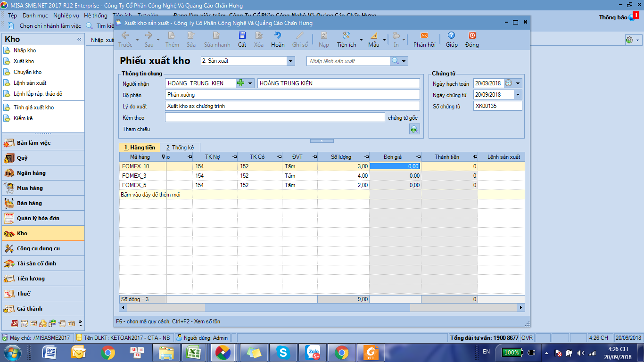The height and width of the screenshot is (362, 644).
Task: Expand the Tiện ích dropdown arrow
Action: [x=361, y=40]
